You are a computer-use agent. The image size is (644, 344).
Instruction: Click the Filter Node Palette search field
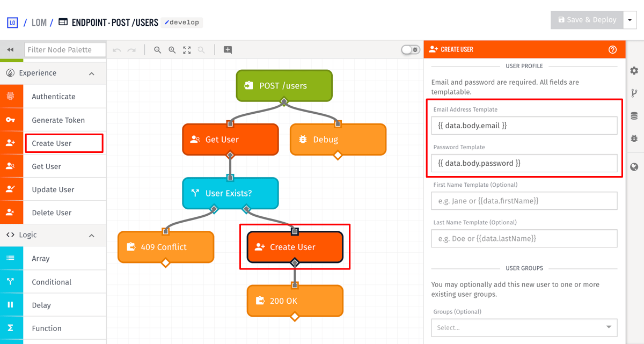tap(65, 50)
